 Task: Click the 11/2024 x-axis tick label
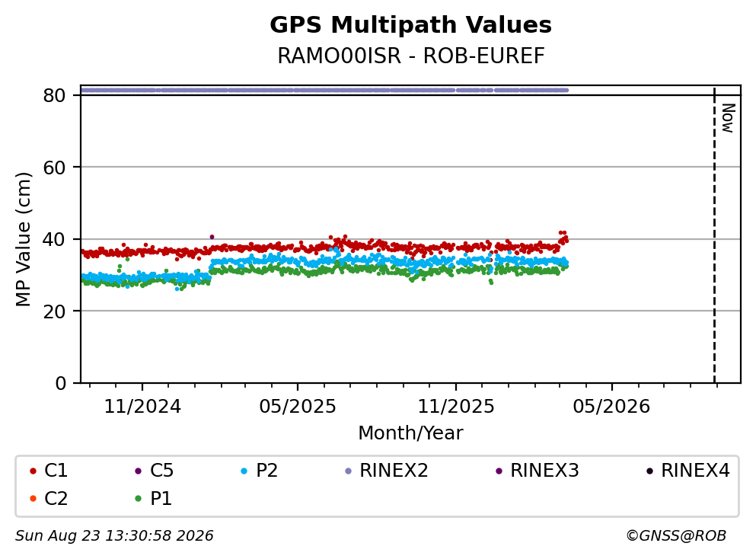(142, 407)
